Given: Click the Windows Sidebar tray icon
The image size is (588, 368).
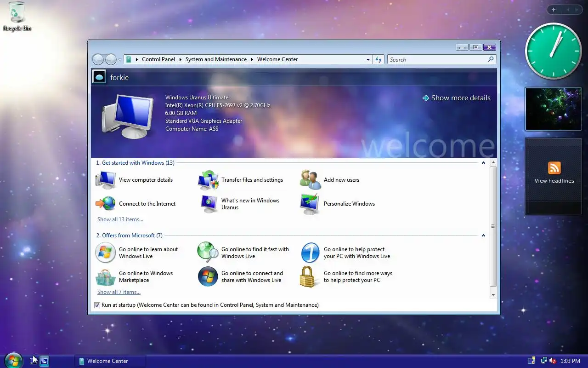Looking at the screenshot, I should click(x=531, y=361).
